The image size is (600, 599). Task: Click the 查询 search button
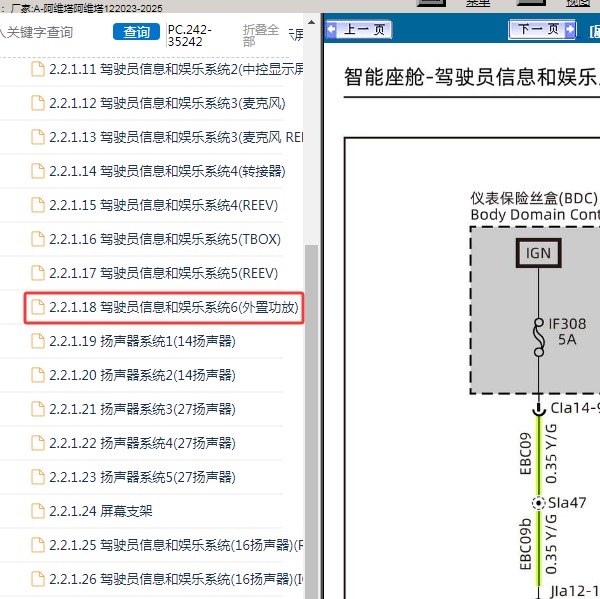(136, 32)
